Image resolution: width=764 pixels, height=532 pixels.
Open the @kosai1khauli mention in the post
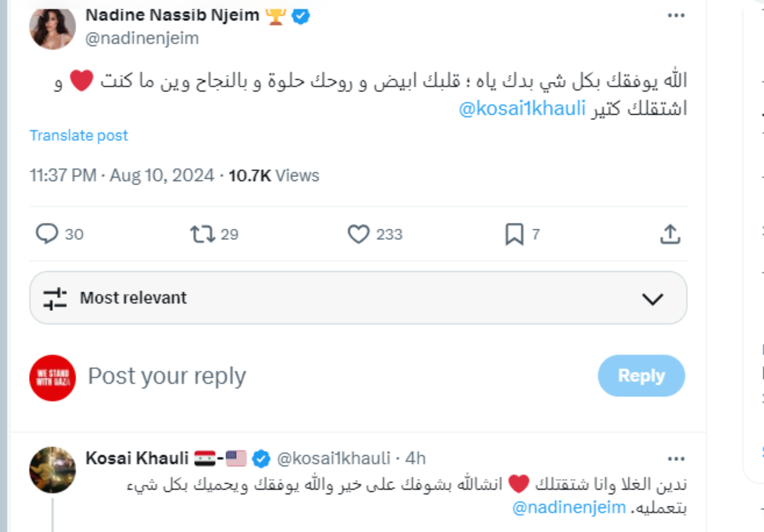[522, 109]
